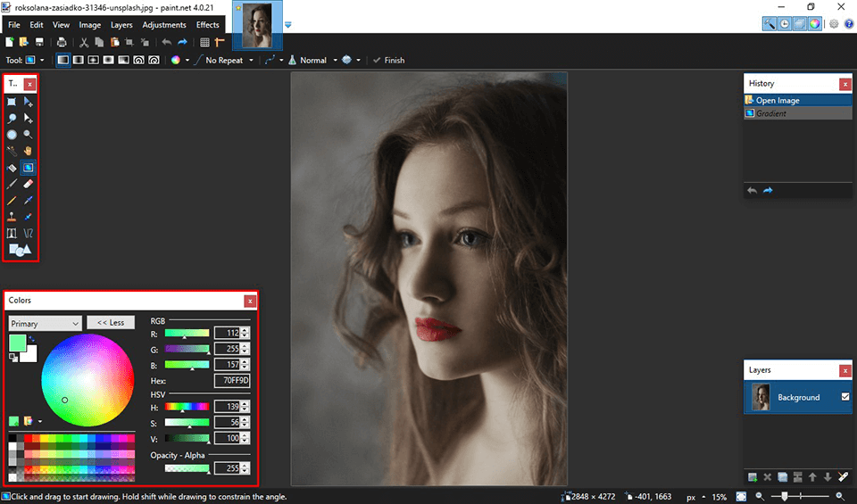Select the Magic Wand tool
857x504 pixels.
click(x=12, y=151)
